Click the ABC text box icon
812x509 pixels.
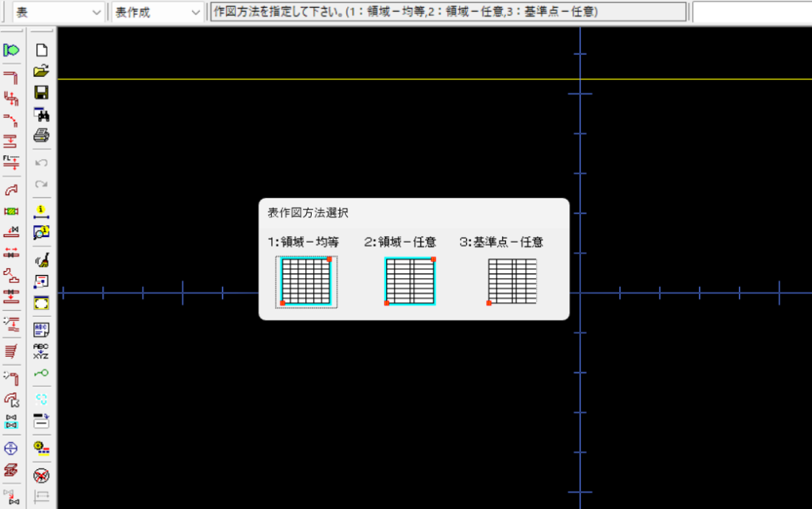[41, 328]
